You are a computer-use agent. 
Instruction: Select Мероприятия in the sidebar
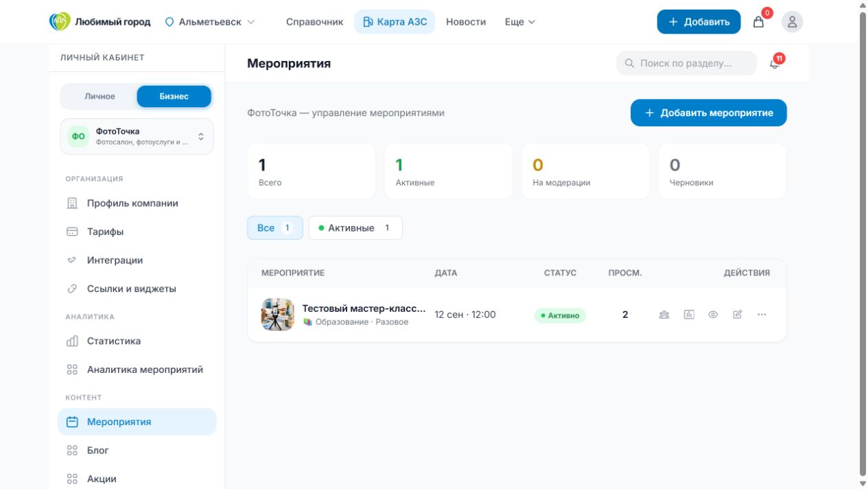click(x=137, y=422)
